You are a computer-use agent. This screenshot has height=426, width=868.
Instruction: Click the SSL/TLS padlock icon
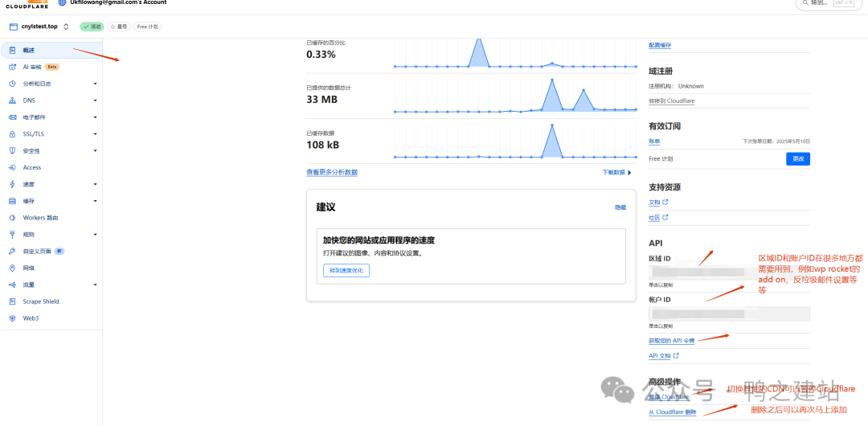(12, 134)
